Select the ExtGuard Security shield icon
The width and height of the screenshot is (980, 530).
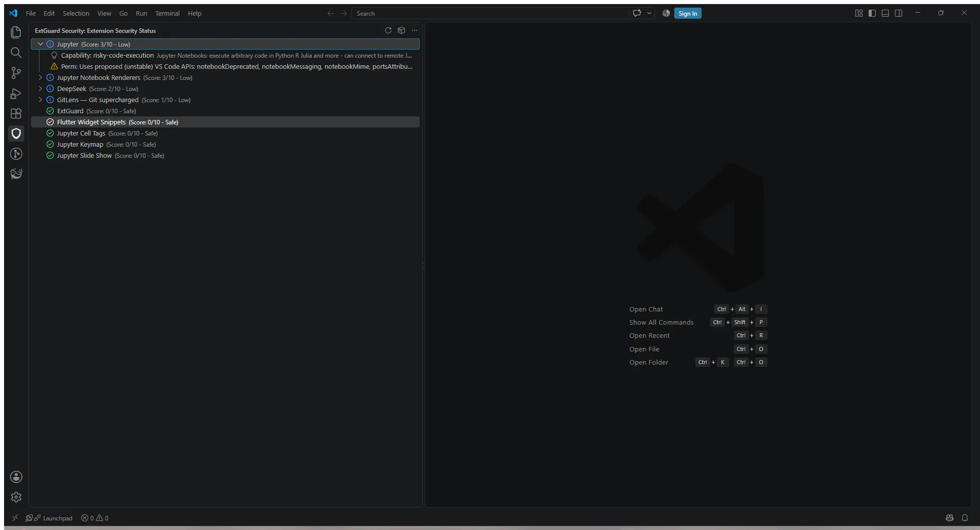16,134
